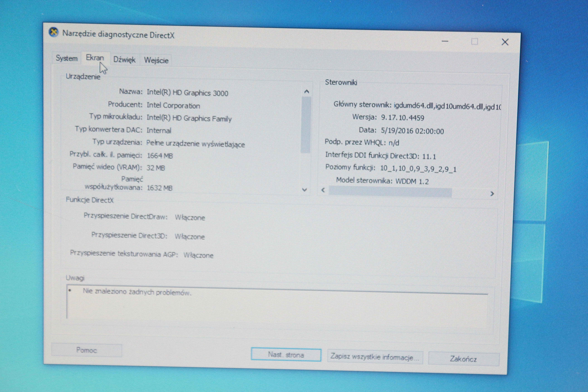Click driver date 5/19/2016 02:00:00

click(x=412, y=131)
